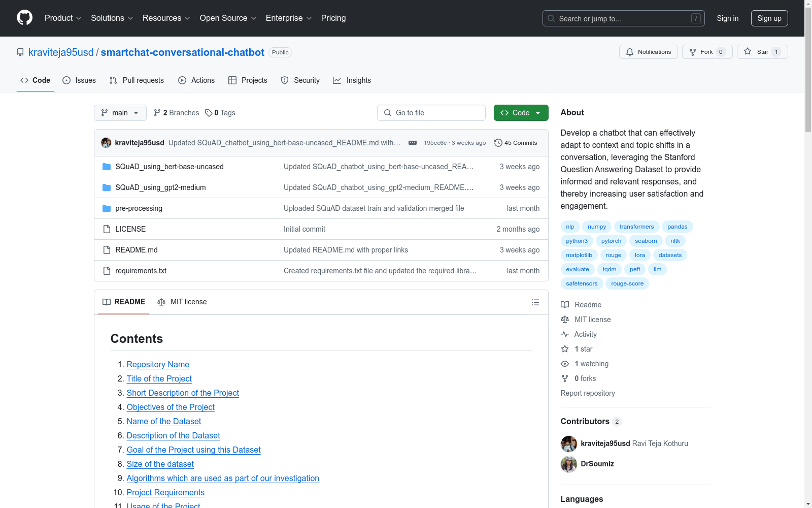Click kraviteja95usd avatar in commit header
812x508 pixels.
click(x=106, y=143)
